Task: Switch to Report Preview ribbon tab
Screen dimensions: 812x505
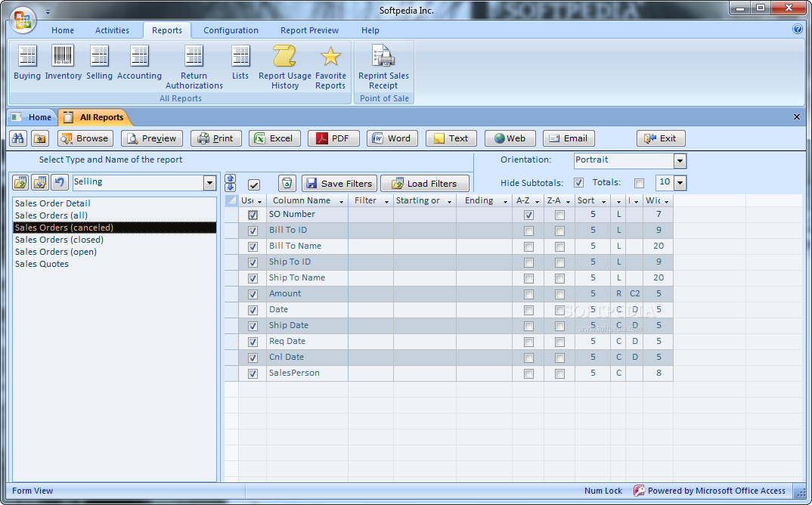Action: pos(310,30)
